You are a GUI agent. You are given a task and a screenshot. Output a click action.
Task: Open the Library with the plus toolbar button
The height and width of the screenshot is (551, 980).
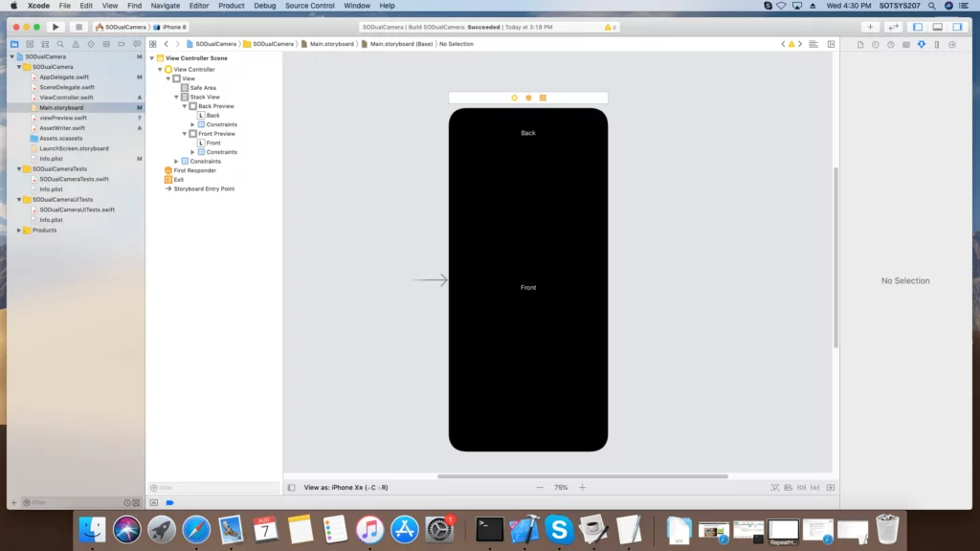(869, 27)
